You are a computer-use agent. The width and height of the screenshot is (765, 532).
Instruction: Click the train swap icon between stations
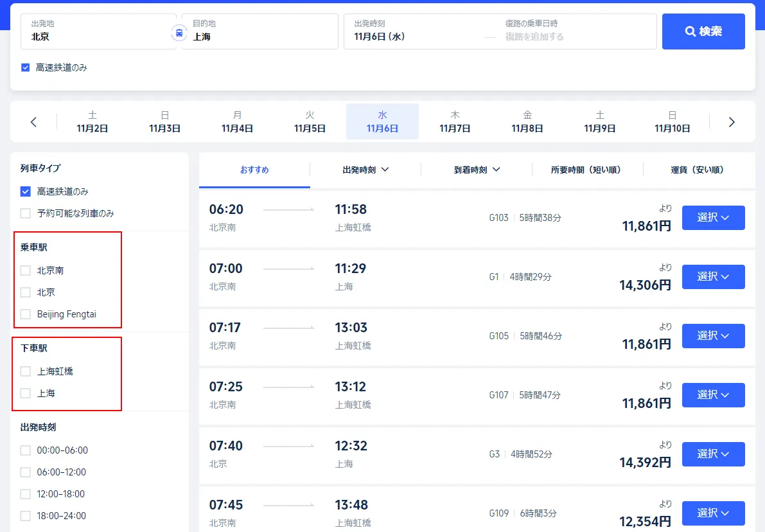tap(179, 32)
